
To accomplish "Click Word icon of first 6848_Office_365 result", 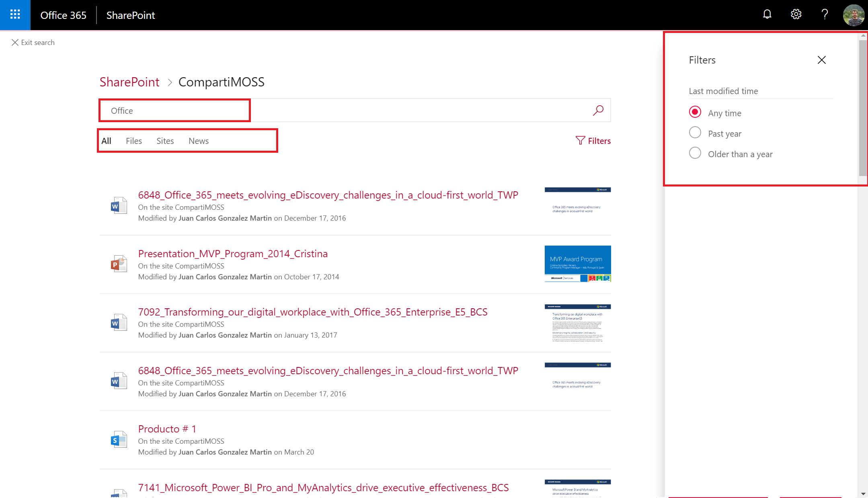I will [119, 205].
